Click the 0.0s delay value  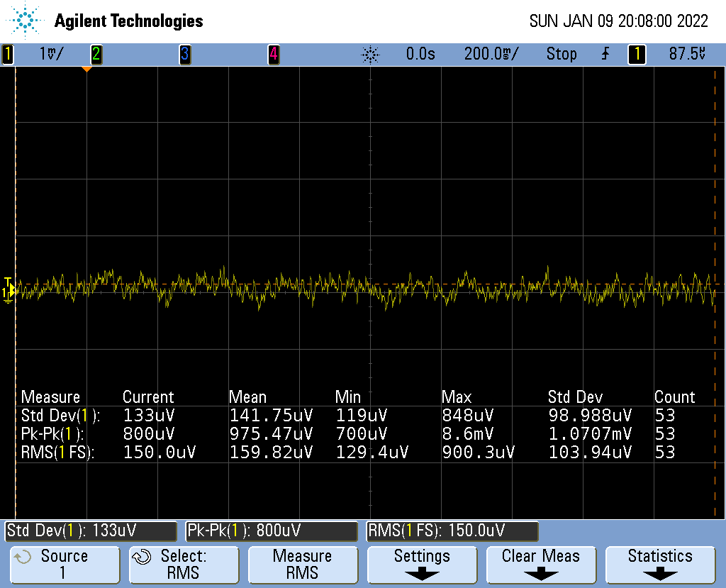click(x=420, y=54)
